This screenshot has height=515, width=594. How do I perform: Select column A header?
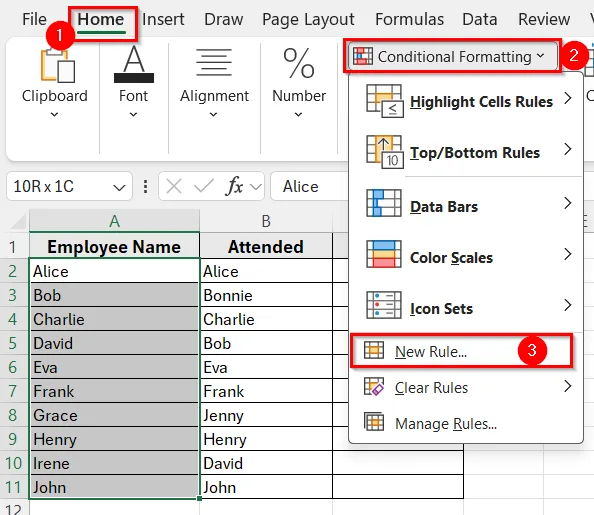(114, 221)
